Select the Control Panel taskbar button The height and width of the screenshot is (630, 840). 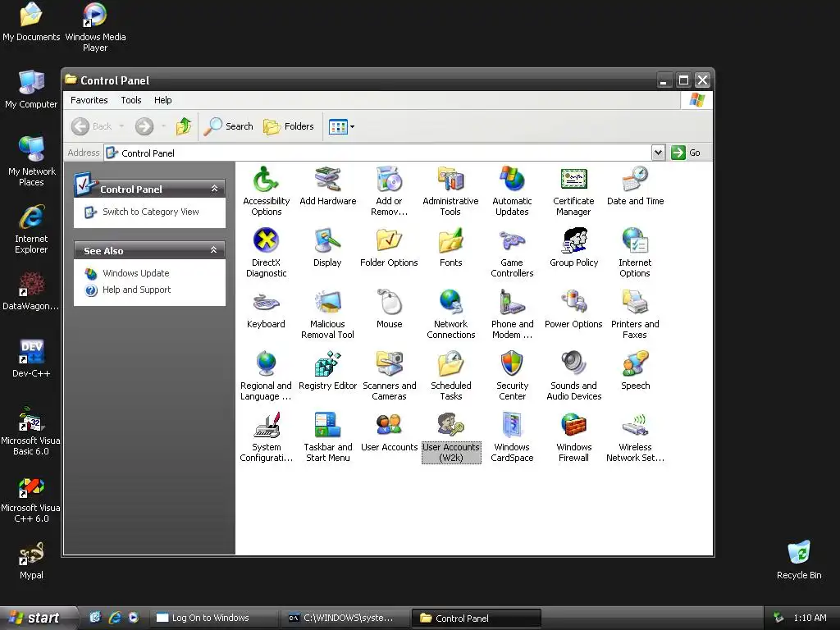(x=477, y=618)
